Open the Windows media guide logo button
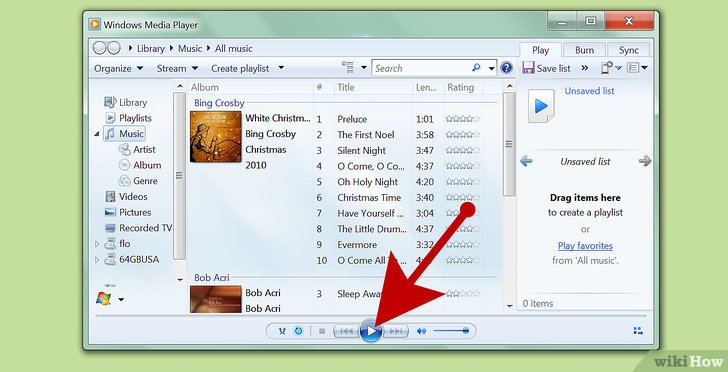Viewport: 728px width, 372px height. (104, 298)
